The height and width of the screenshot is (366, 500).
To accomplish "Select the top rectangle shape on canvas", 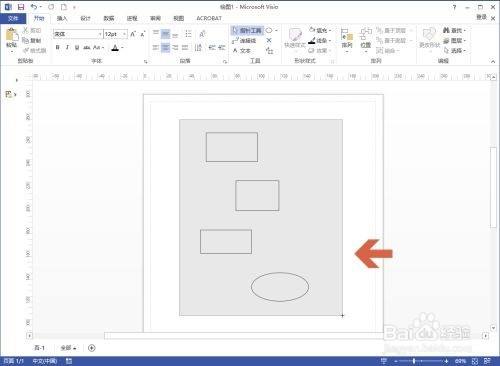I will (x=232, y=147).
